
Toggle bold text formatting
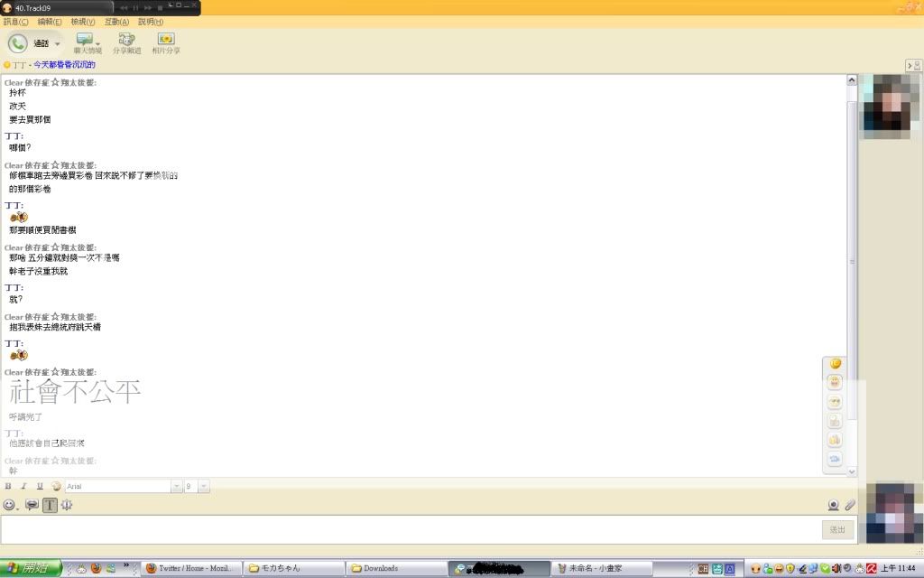[x=8, y=486]
